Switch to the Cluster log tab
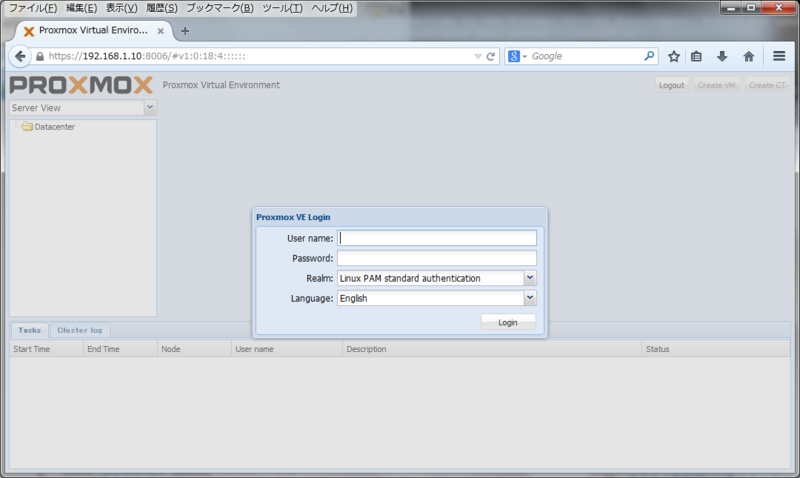 (x=80, y=331)
